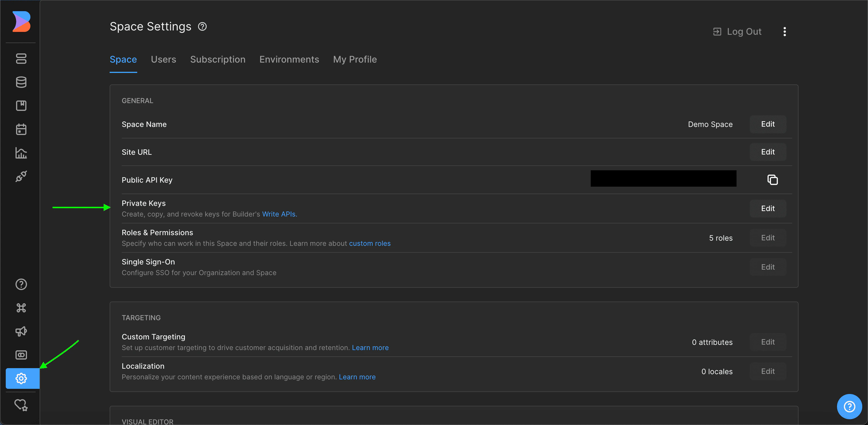Click Edit for Private Keys
The image size is (868, 425).
768,209
